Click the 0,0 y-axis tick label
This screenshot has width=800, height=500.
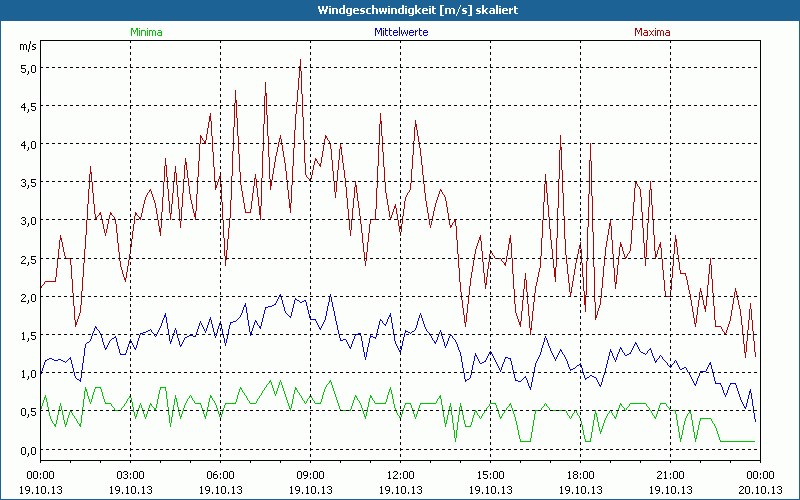[28, 450]
